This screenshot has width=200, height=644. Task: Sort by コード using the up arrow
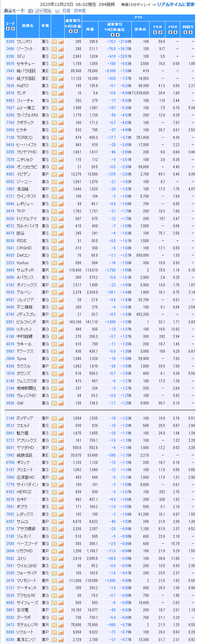coord(8,29)
